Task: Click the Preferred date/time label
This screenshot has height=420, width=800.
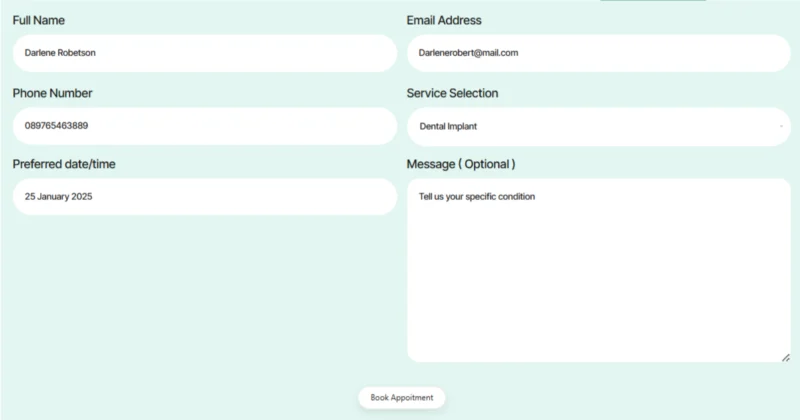Action: coord(64,164)
